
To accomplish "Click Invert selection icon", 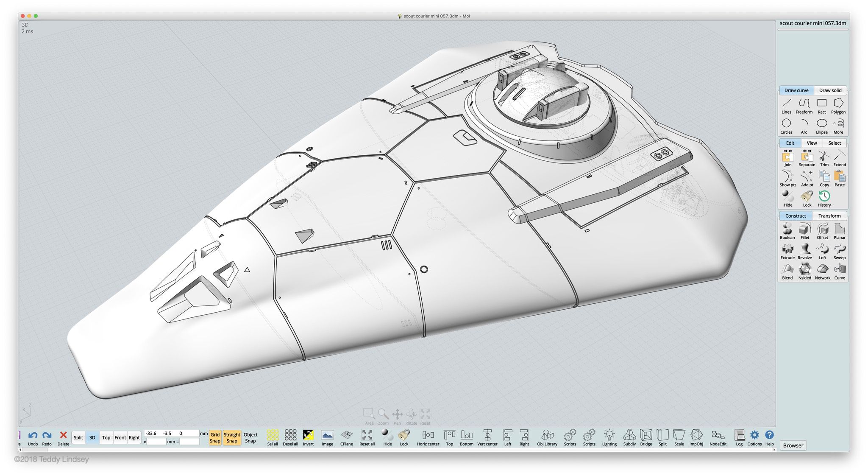I will point(309,438).
